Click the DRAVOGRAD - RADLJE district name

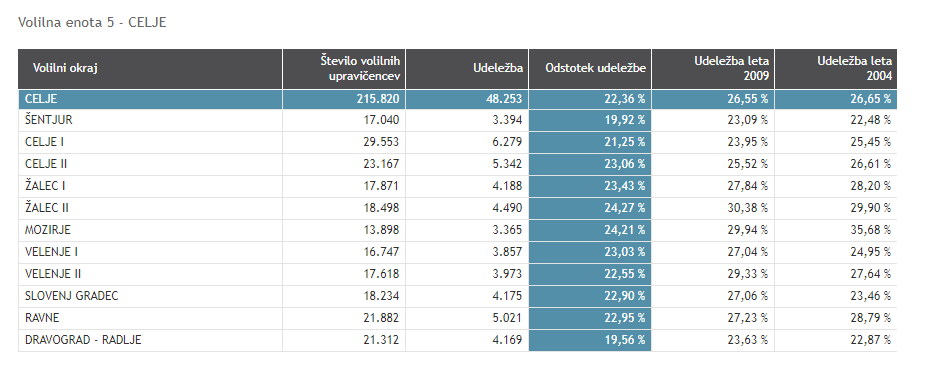click(83, 340)
